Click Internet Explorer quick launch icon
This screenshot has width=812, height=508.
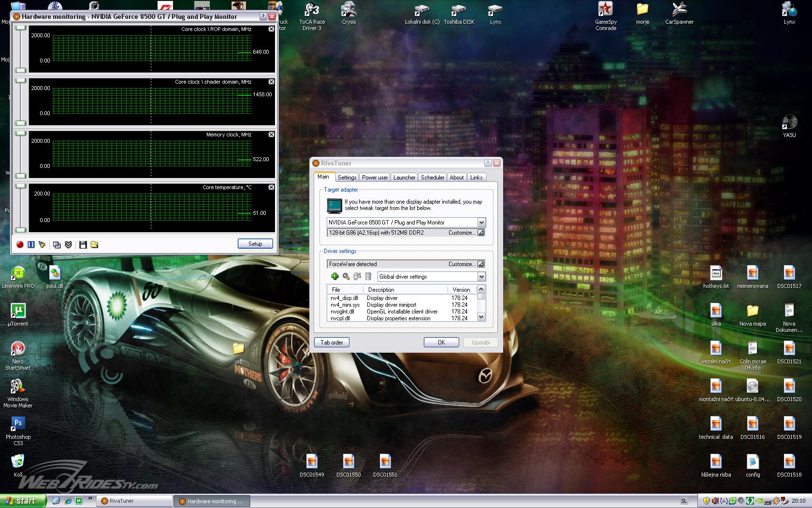(x=68, y=501)
